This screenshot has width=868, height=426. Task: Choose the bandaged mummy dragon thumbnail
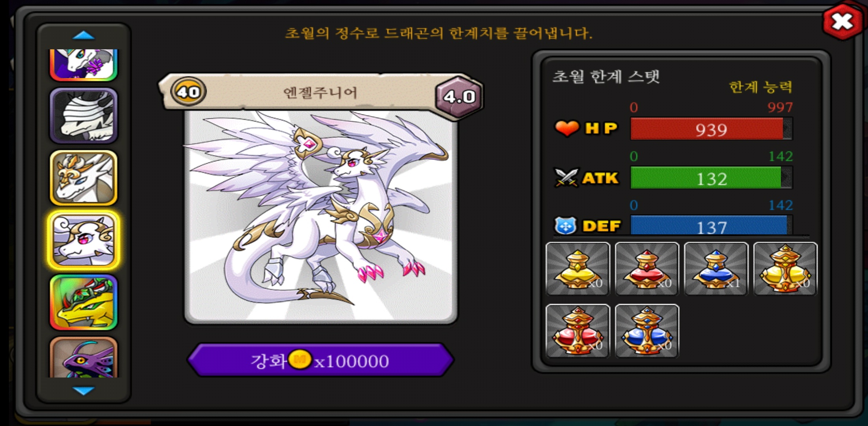(84, 116)
